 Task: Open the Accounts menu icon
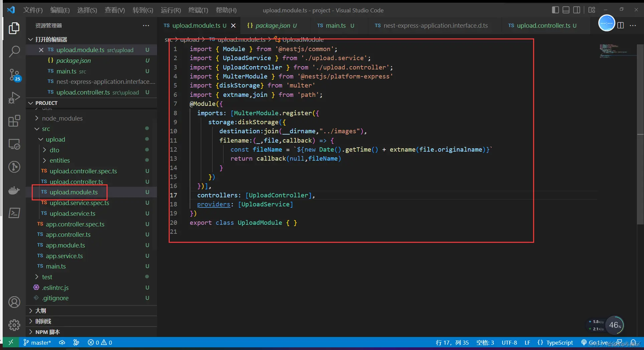(x=14, y=302)
